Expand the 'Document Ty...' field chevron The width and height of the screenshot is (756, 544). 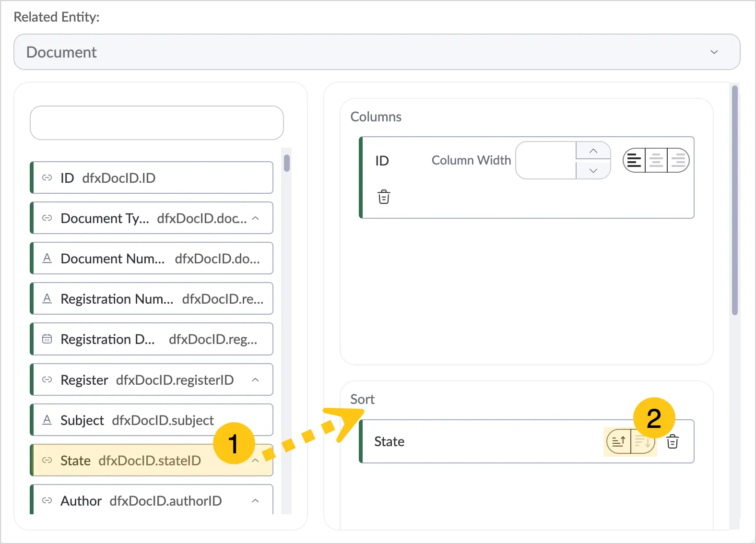256,218
